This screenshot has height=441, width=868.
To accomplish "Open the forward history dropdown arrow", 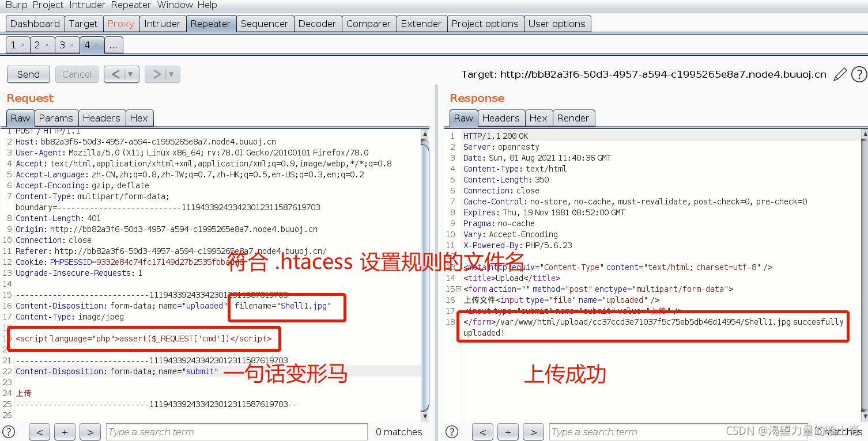I will tap(172, 74).
